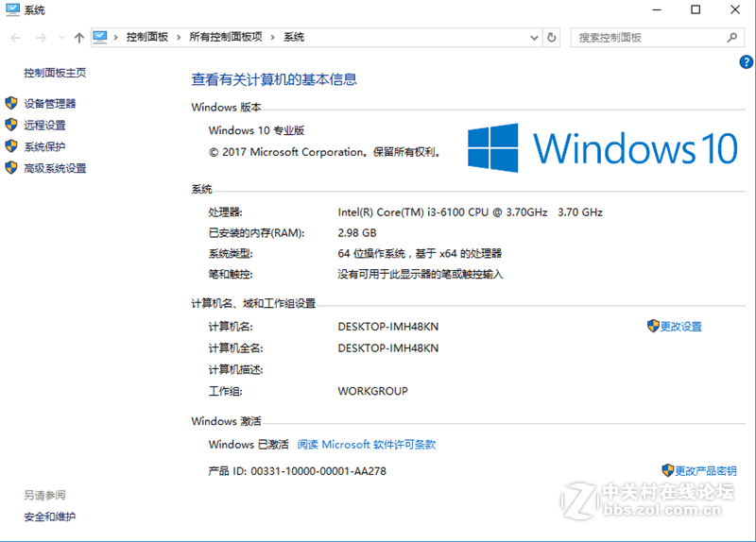Open recent locations dropdown arrow
The image size is (756, 542).
click(61, 38)
